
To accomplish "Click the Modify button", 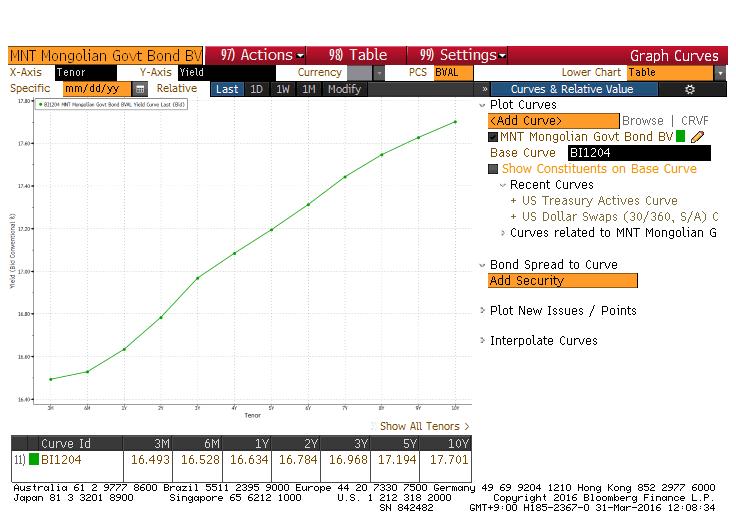I will click(345, 89).
